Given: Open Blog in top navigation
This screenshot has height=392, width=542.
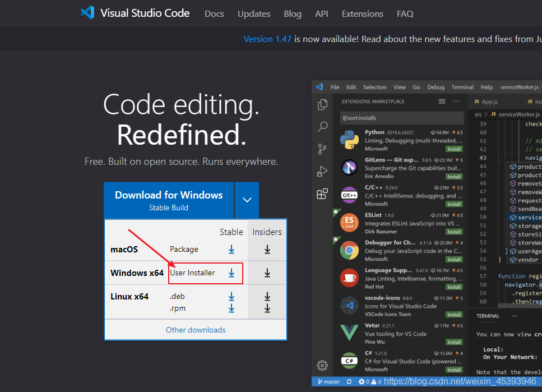Looking at the screenshot, I should point(293,14).
